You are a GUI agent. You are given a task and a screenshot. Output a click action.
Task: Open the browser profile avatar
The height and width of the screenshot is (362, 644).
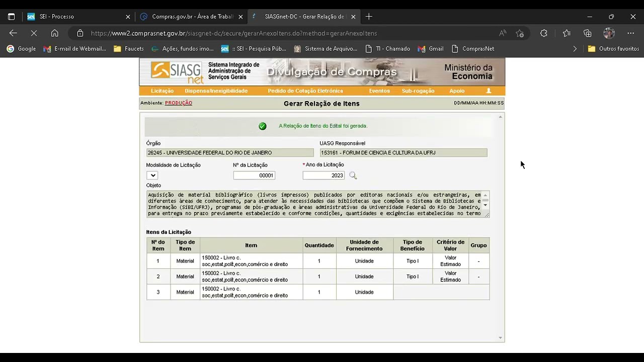coord(609,33)
